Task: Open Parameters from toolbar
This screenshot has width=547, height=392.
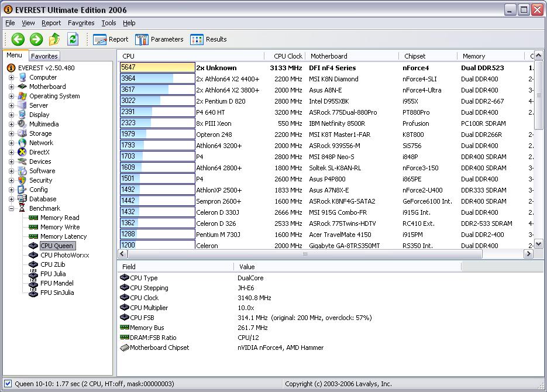Action: click(x=159, y=39)
